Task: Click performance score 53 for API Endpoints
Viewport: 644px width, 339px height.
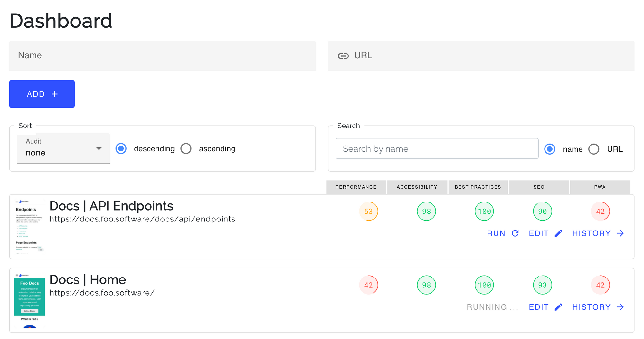Action: (x=368, y=212)
